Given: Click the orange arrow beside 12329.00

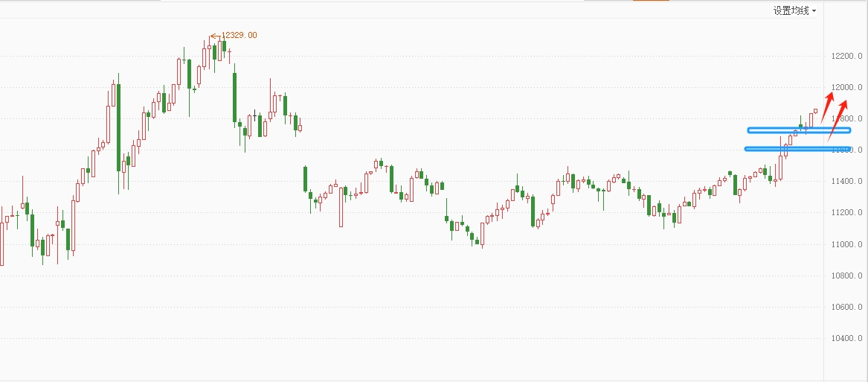Looking at the screenshot, I should coord(215,35).
